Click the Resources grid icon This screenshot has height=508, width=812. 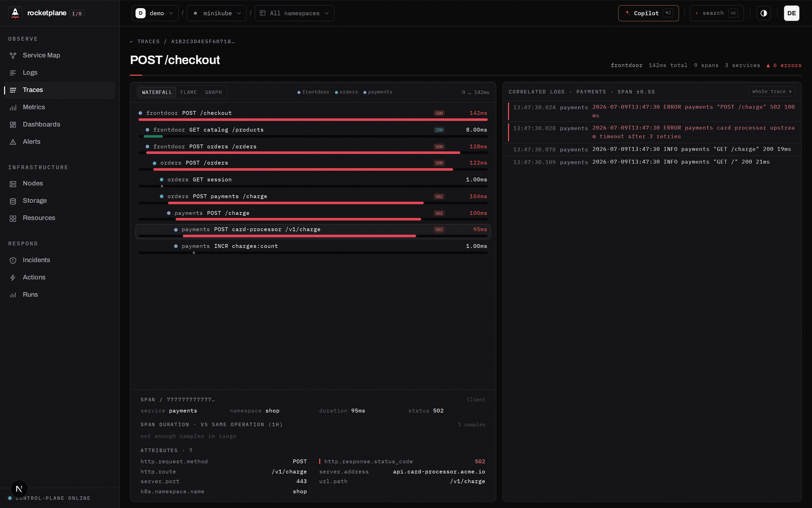(x=13, y=218)
